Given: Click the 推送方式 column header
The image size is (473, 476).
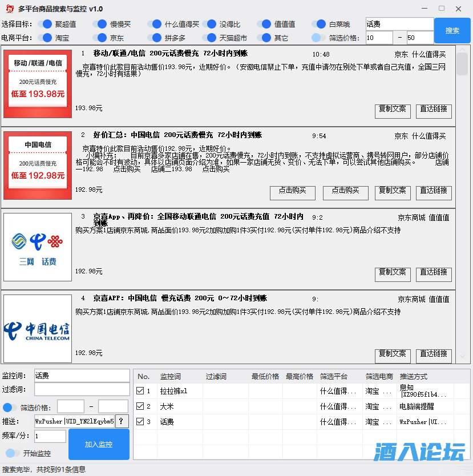Looking at the screenshot, I should click(414, 377).
